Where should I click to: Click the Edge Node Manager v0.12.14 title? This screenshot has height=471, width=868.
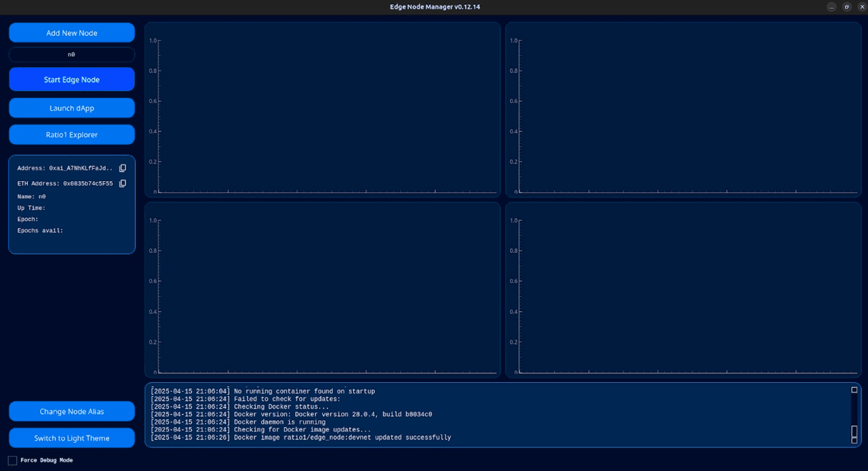click(435, 7)
